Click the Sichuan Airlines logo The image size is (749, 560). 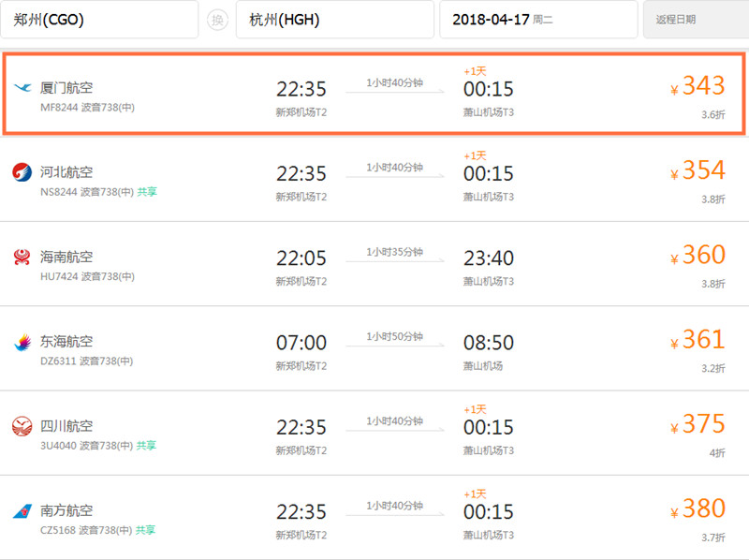(23, 424)
